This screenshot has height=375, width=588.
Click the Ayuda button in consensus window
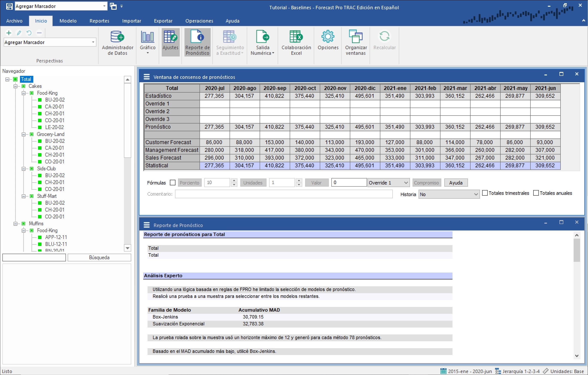click(455, 183)
